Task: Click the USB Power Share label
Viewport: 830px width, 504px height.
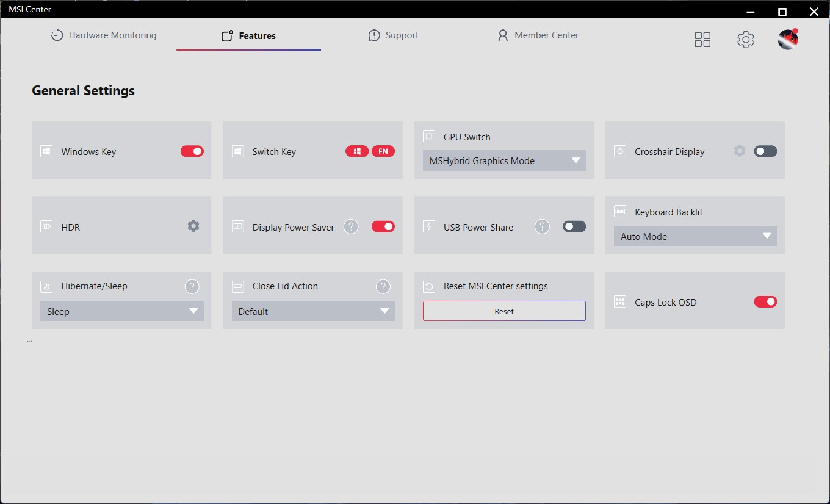Action: [x=478, y=228]
